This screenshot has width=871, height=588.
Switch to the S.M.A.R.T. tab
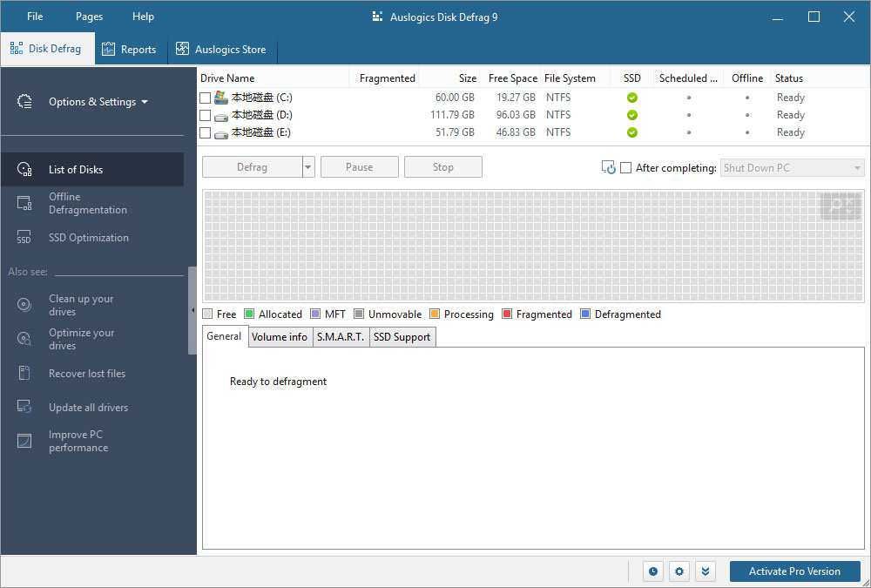click(x=341, y=337)
